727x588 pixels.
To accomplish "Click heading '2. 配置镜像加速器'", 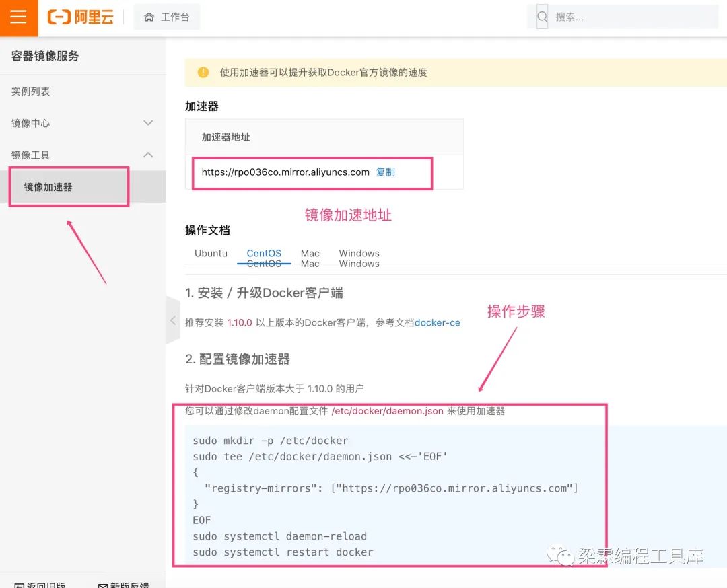I will coord(238,359).
